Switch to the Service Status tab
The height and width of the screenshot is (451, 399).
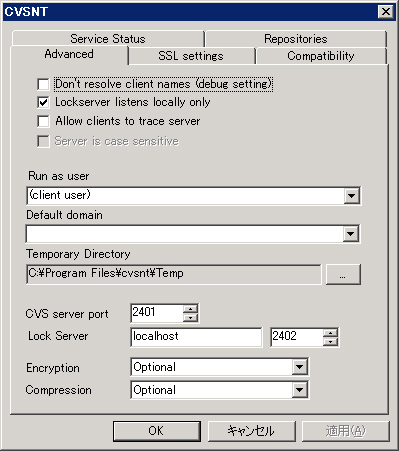pos(108,39)
